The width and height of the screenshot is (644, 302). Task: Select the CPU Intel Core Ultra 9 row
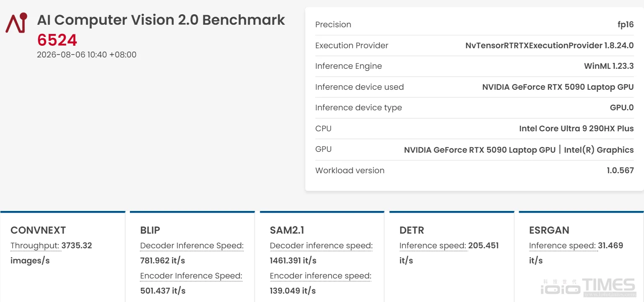pyautogui.click(x=474, y=129)
